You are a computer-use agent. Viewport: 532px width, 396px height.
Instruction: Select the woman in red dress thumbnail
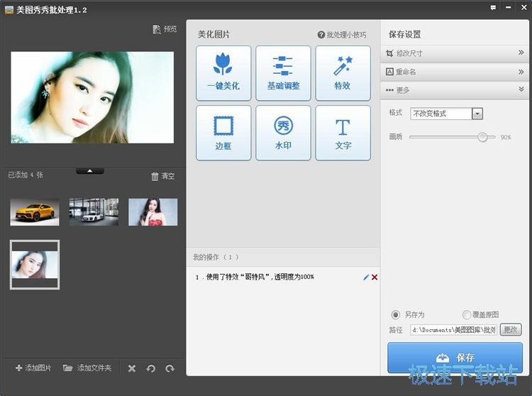[x=153, y=212]
